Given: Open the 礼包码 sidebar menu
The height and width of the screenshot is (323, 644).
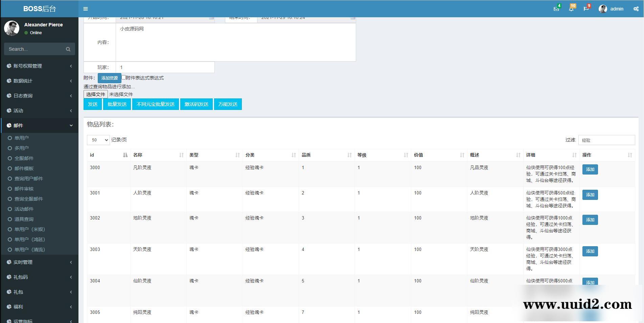Looking at the screenshot, I should (39, 277).
